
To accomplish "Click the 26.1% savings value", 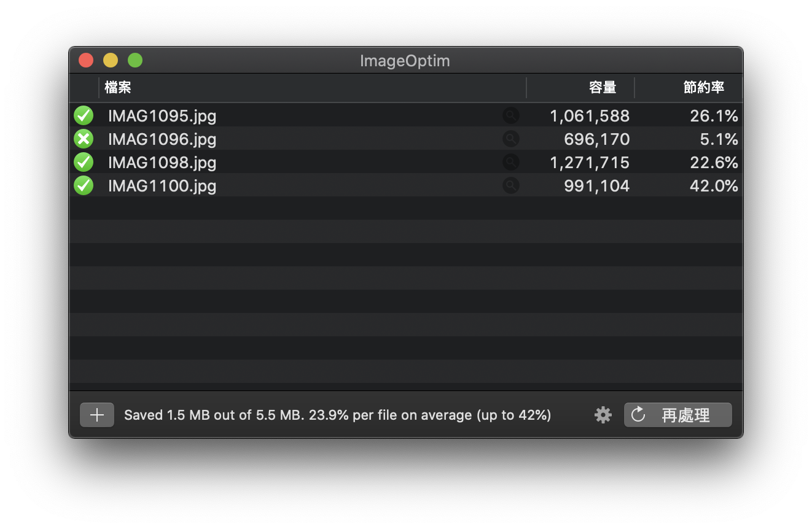I will click(714, 116).
